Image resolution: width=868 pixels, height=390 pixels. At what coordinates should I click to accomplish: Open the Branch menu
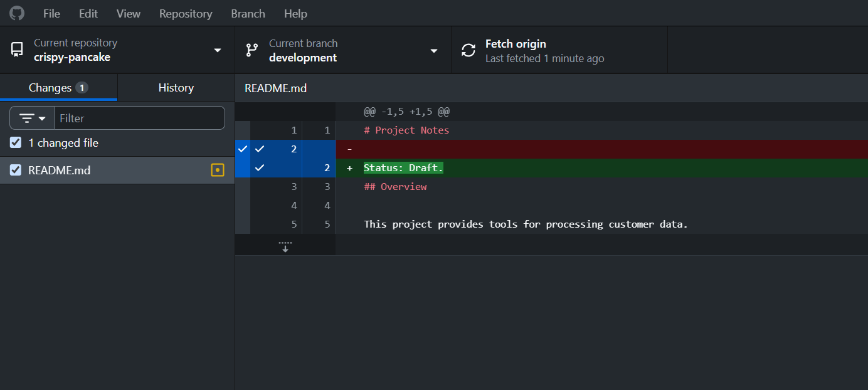click(248, 13)
